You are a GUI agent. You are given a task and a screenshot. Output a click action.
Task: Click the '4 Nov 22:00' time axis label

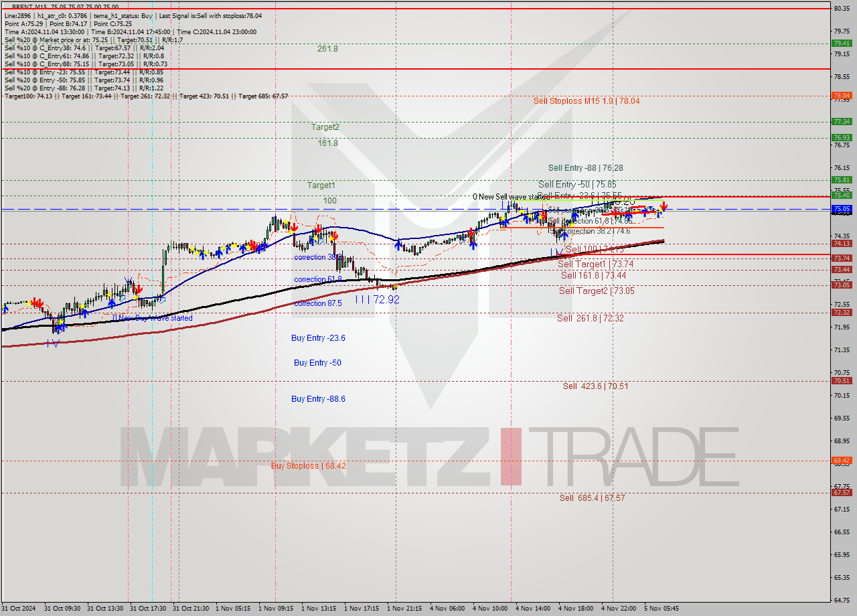(619, 609)
